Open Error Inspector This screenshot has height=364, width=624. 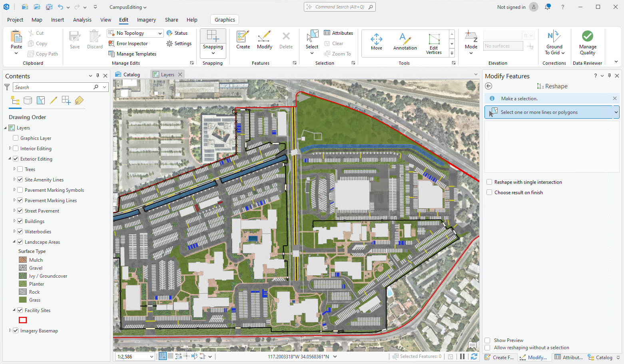tap(132, 44)
